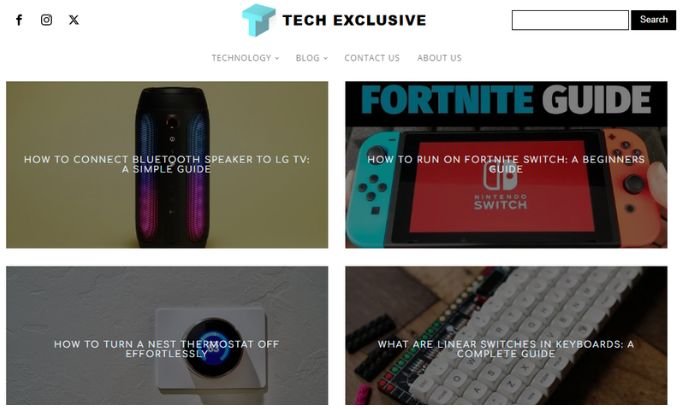Go to the About Us page
The width and height of the screenshot is (680, 409).
click(439, 58)
